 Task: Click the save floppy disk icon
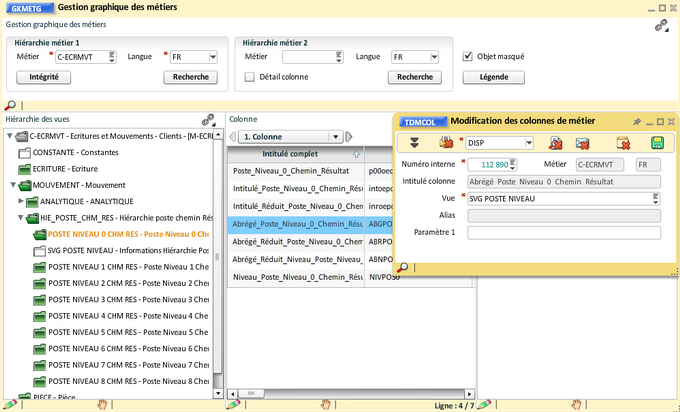pyautogui.click(x=657, y=143)
